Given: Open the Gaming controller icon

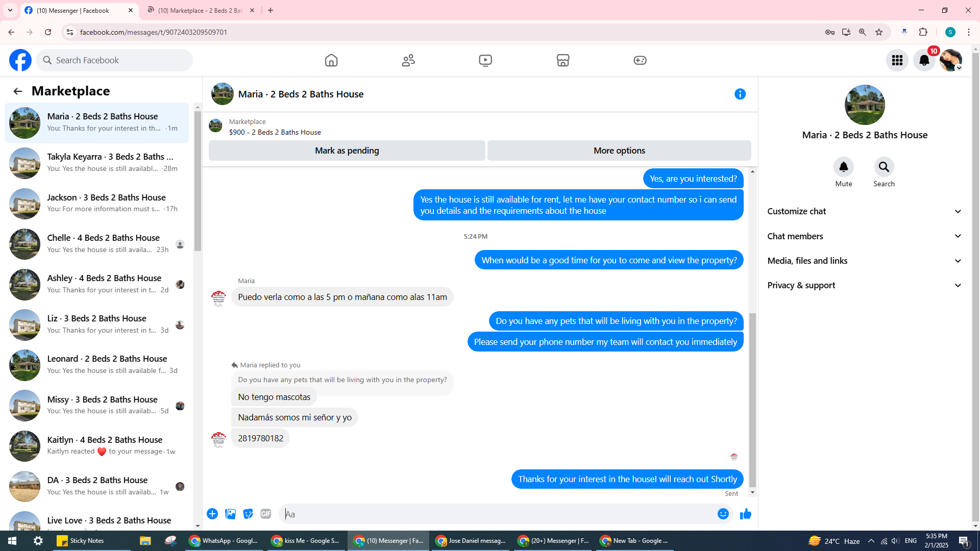Looking at the screenshot, I should tap(640, 60).
